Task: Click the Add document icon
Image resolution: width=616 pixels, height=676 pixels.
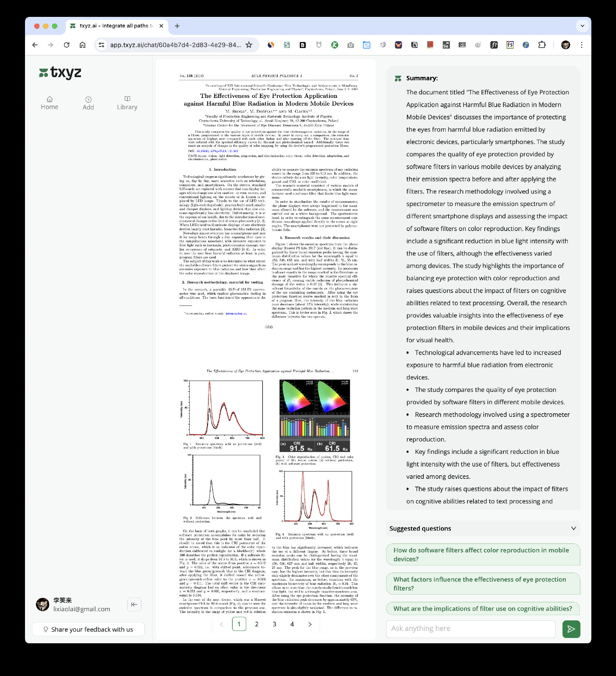Action: [88, 103]
